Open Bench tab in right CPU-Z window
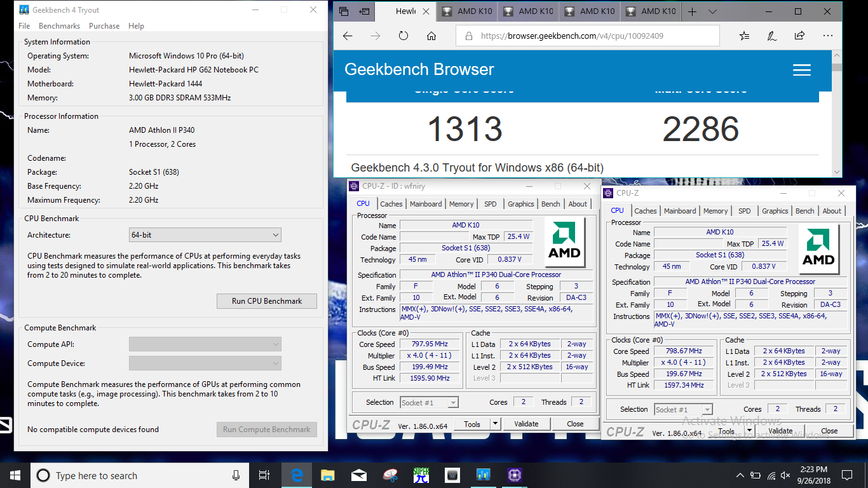The height and width of the screenshot is (488, 868). [805, 211]
